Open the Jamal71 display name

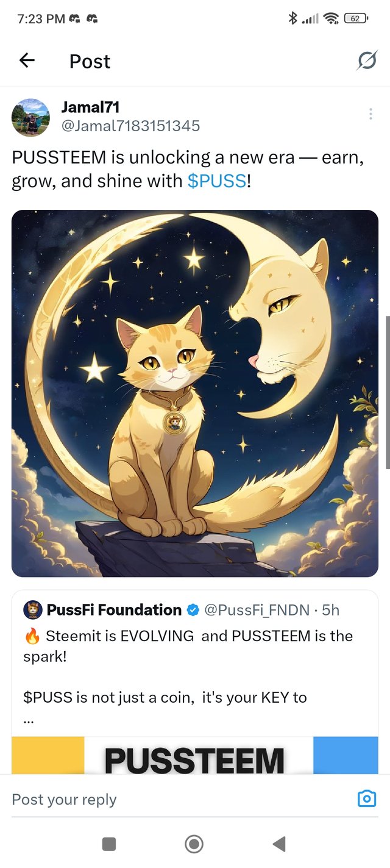coord(90,107)
